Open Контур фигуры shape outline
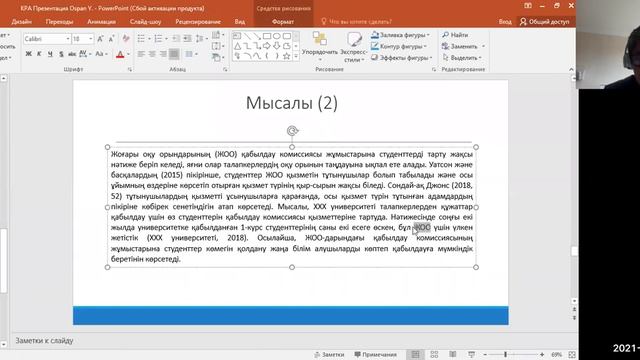Viewport: 640px width, 360px height. (399, 47)
